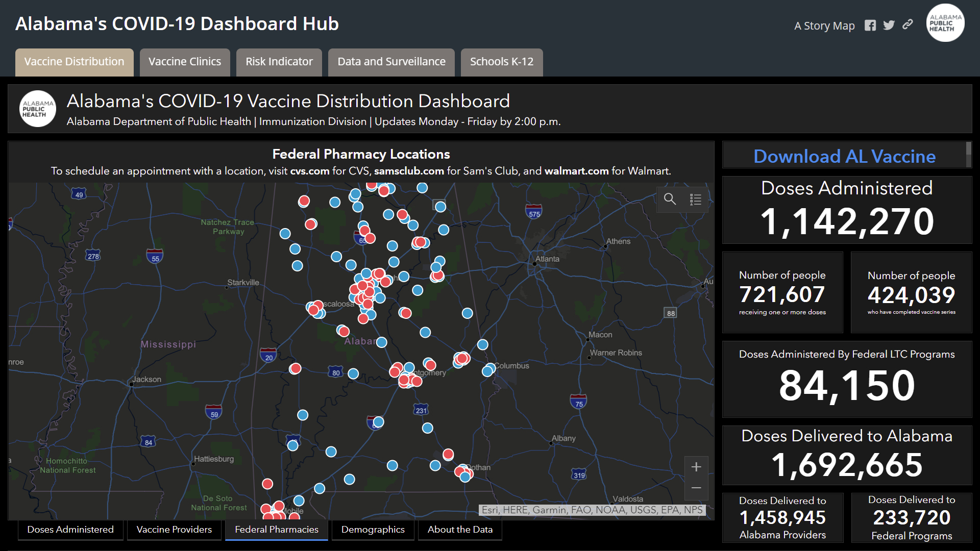
Task: Share via the Facebook icon
Action: pos(870,26)
